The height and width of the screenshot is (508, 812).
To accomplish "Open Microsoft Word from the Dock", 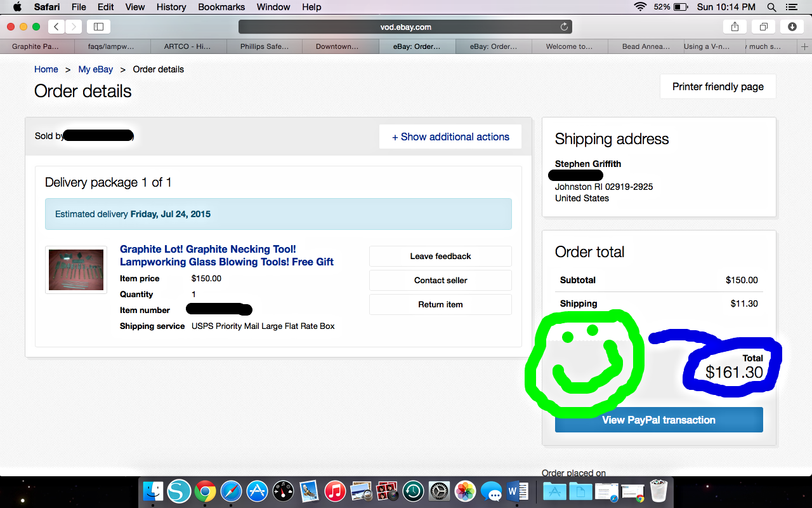I will [x=518, y=491].
